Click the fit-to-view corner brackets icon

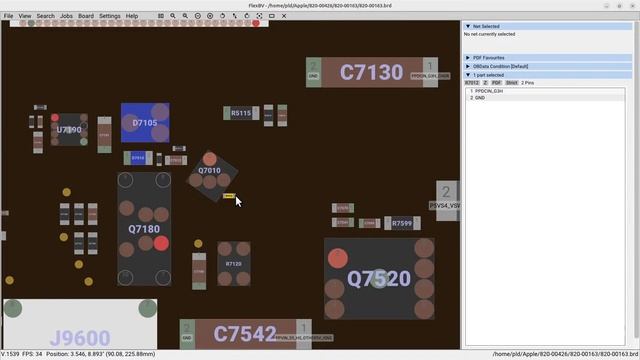pos(259,16)
